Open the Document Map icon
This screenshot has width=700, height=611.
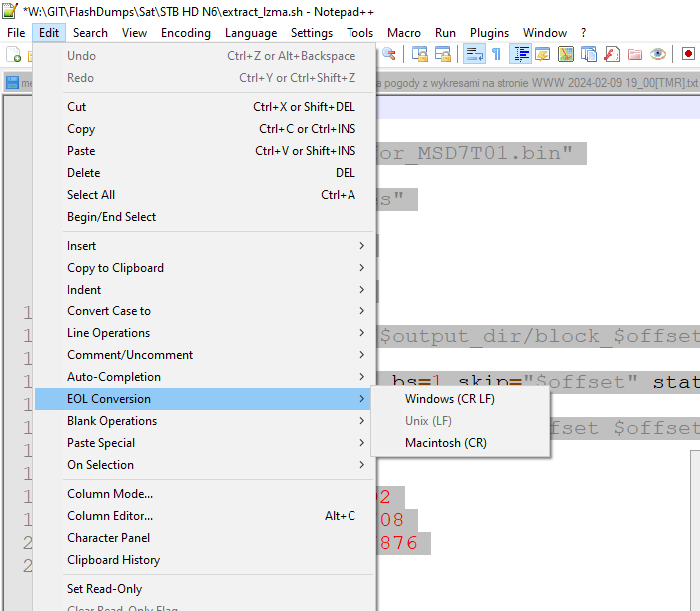tap(566, 54)
